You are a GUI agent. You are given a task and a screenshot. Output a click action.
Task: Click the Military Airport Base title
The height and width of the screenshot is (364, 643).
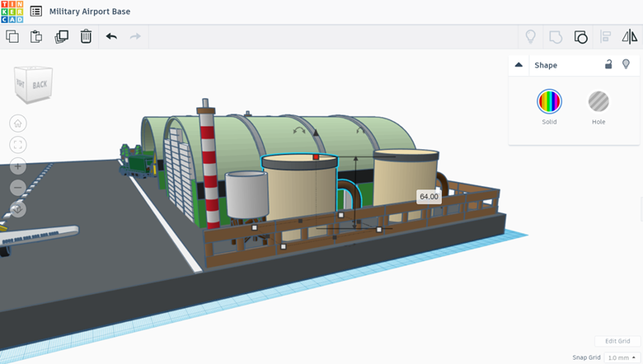pos(90,12)
